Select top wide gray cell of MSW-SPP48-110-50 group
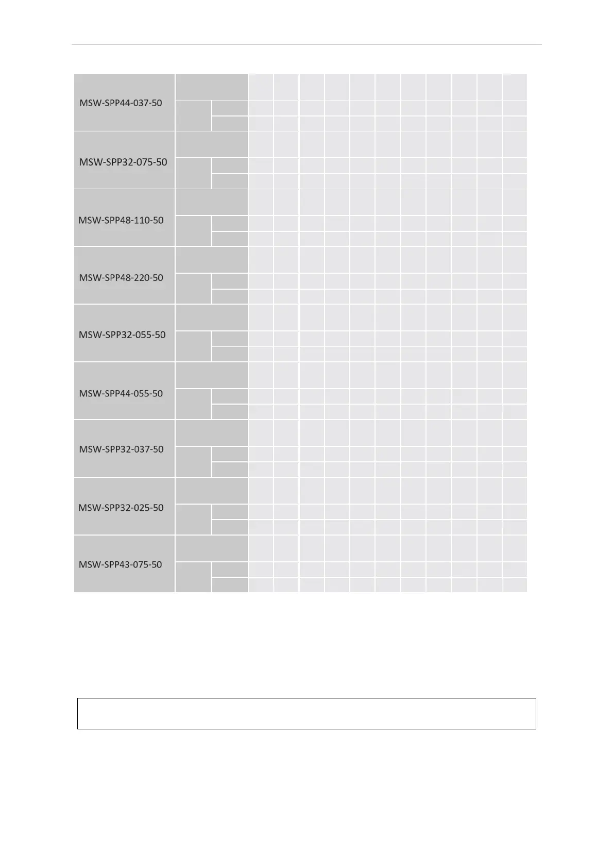 click(211, 202)
